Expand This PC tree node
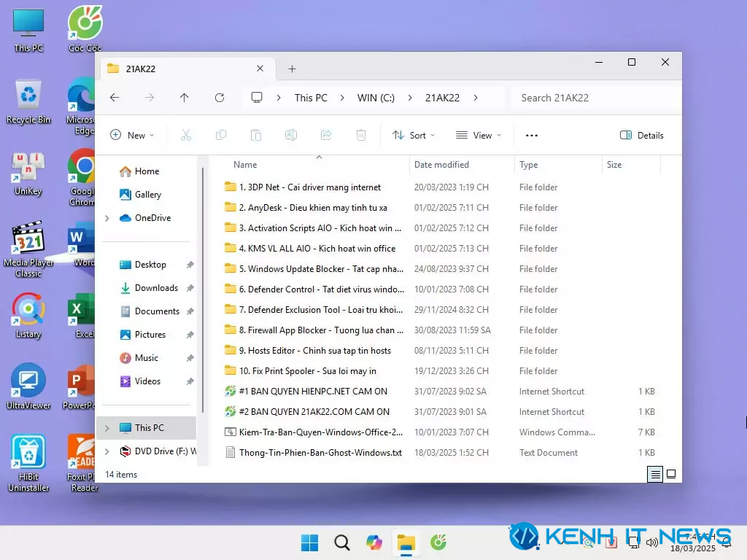Screen dimensions: 747x560 pyautogui.click(x=107, y=428)
